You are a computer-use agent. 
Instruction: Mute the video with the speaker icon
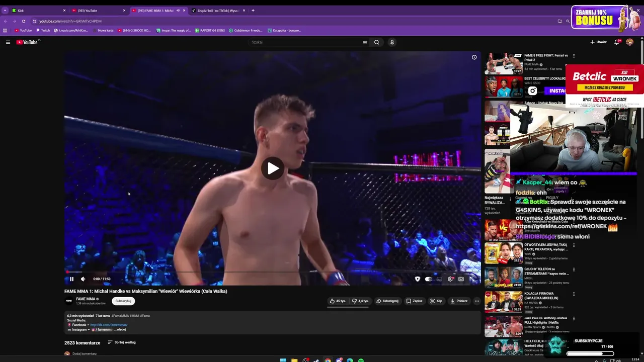click(x=83, y=279)
